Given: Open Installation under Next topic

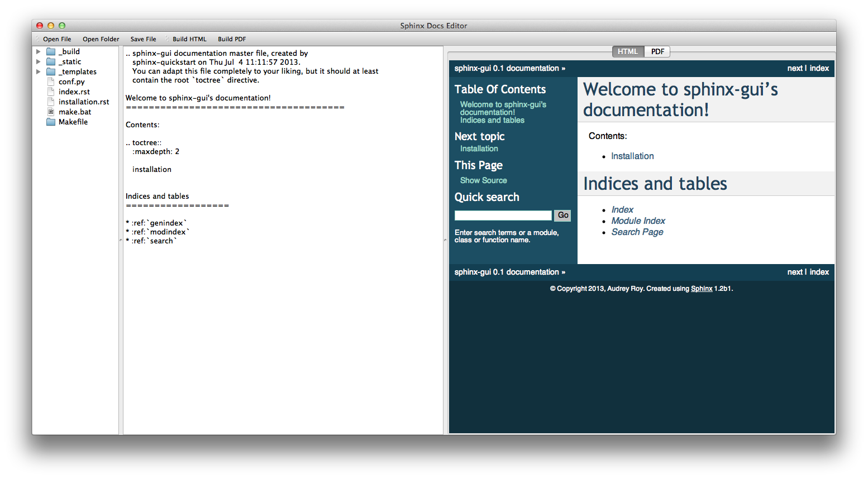Looking at the screenshot, I should (479, 149).
